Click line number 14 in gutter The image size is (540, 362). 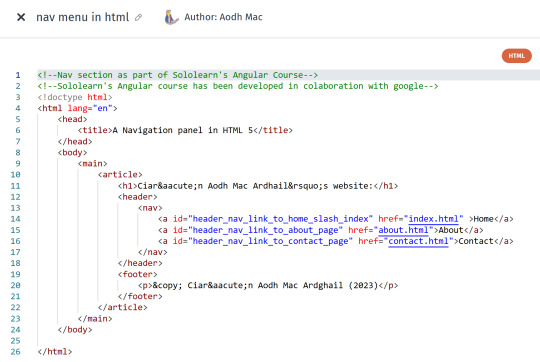pos(15,219)
